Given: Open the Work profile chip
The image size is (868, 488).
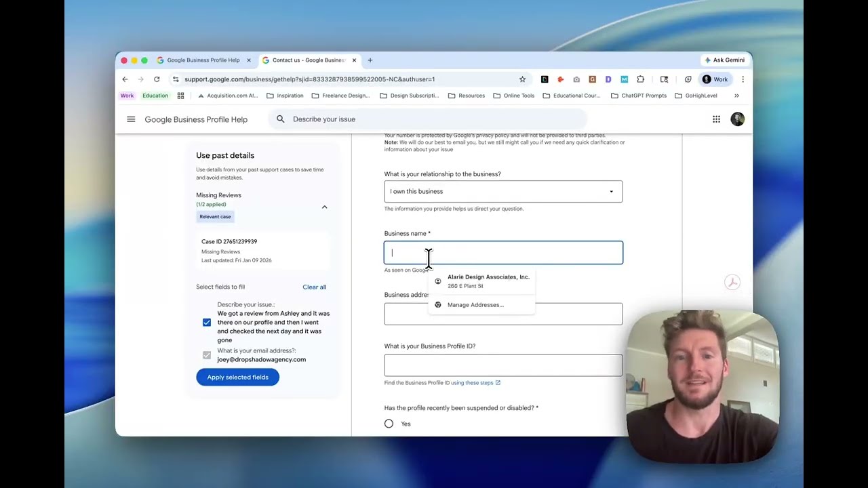Looking at the screenshot, I should (x=715, y=79).
